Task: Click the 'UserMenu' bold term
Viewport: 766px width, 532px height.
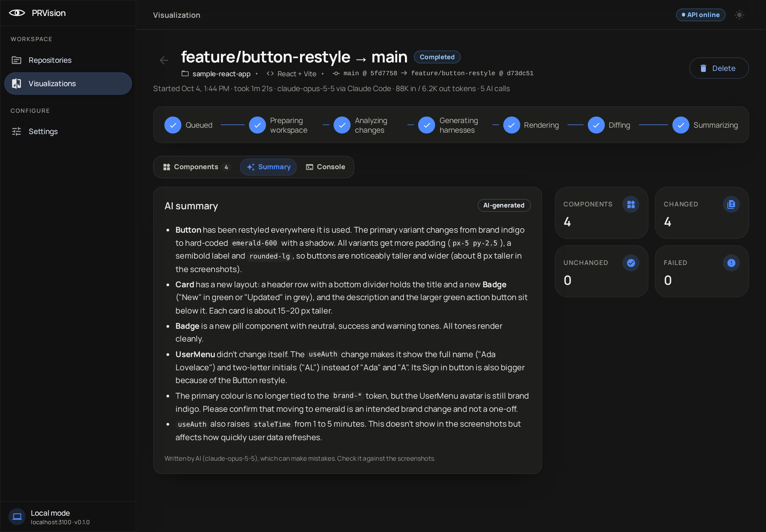Action: [x=195, y=355]
